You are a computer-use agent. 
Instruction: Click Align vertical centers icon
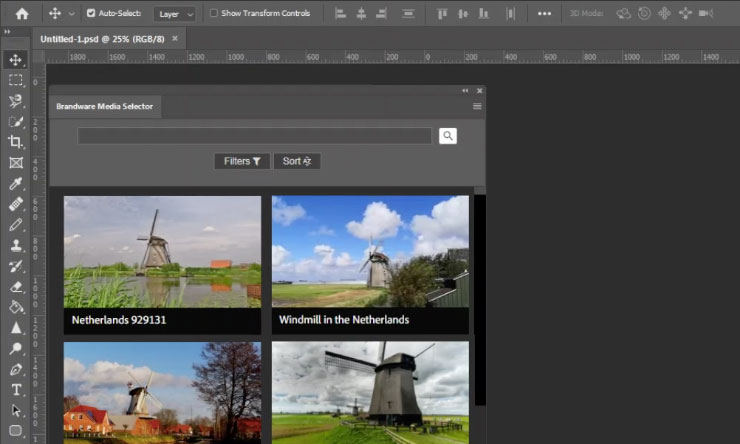click(463, 14)
